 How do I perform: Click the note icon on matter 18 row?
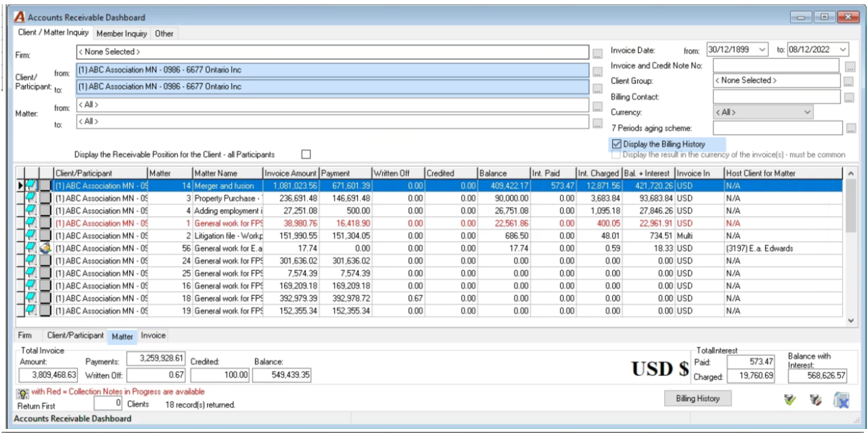pos(31,298)
